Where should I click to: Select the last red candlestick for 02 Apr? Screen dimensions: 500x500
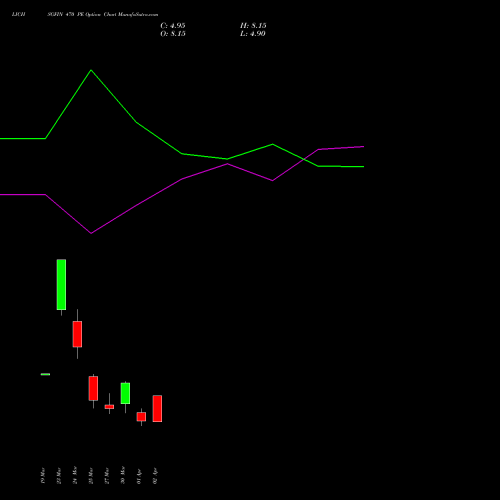pyautogui.click(x=157, y=409)
